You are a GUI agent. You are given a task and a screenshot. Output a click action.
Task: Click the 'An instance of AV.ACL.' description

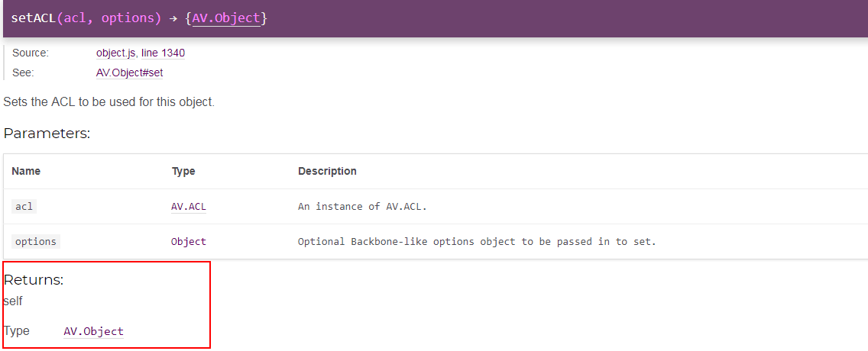pos(363,207)
